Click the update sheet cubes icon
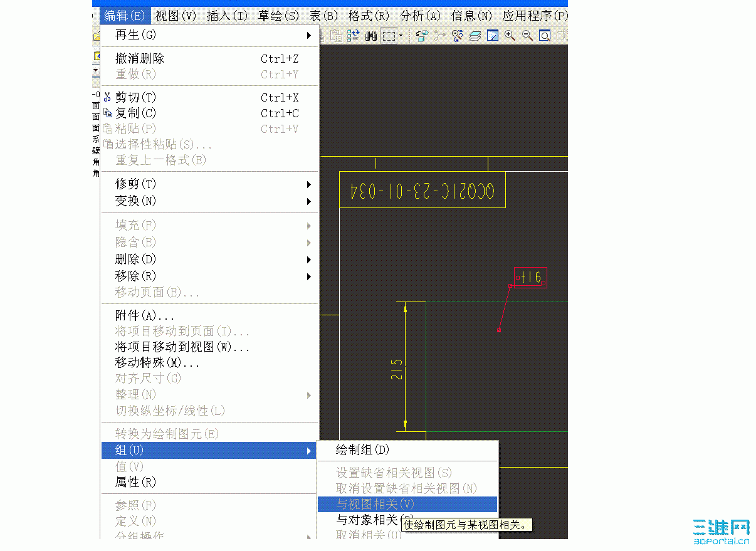The image size is (756, 551). pyautogui.click(x=422, y=36)
